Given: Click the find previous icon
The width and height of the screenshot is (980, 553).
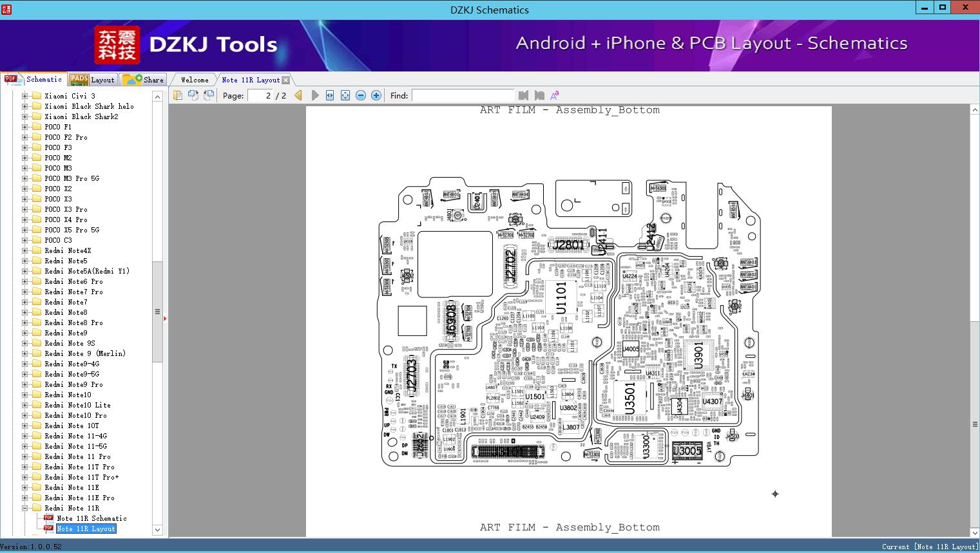Looking at the screenshot, I should pyautogui.click(x=523, y=95).
